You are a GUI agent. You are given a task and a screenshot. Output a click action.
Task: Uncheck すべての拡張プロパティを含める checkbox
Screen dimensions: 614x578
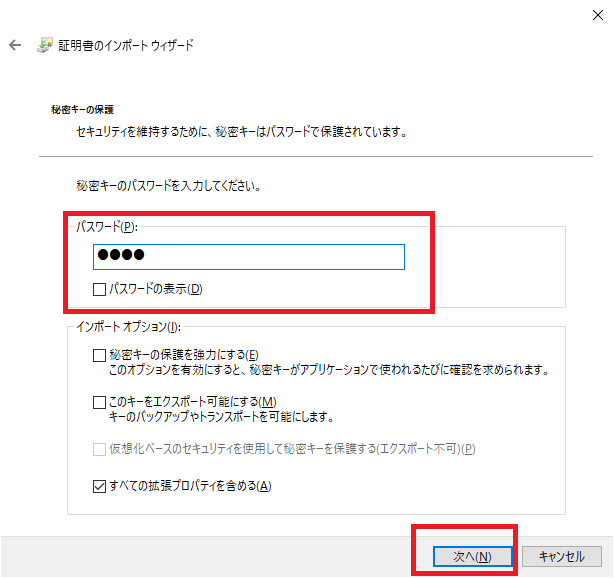tap(99, 486)
